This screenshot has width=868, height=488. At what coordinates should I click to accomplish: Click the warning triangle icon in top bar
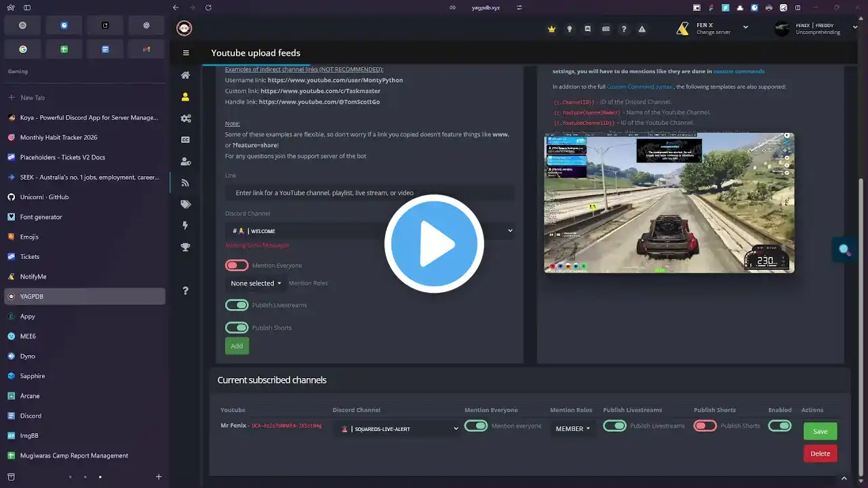642,29
